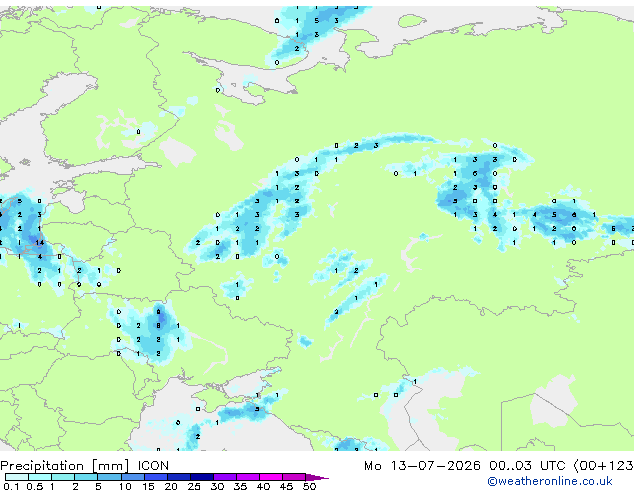The height and width of the screenshot is (490, 634).
Task: Click the "50" legend label
Action: [309, 486]
